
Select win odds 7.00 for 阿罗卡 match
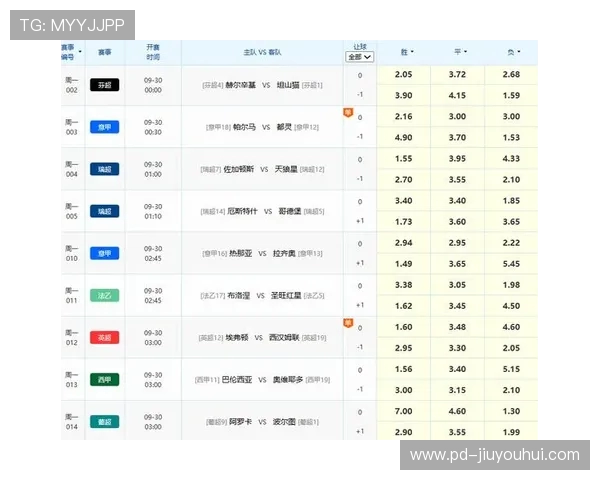pyautogui.click(x=403, y=411)
